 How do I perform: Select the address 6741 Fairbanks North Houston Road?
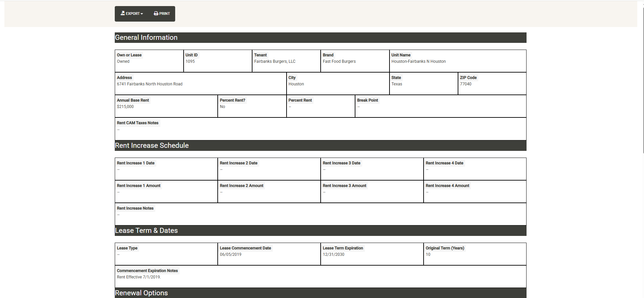pos(150,84)
